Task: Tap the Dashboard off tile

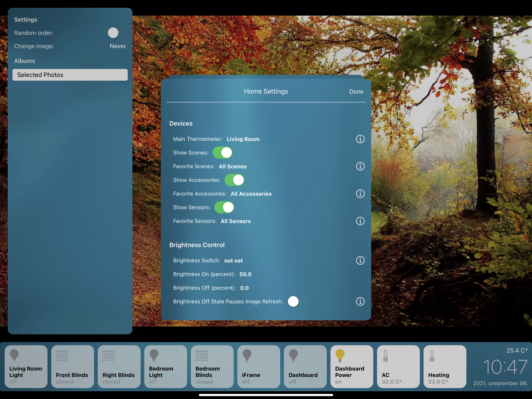Action: 305,366
